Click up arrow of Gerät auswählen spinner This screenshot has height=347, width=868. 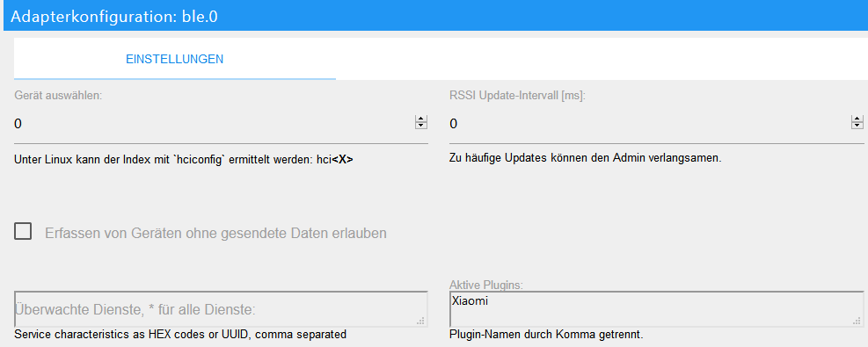point(421,119)
